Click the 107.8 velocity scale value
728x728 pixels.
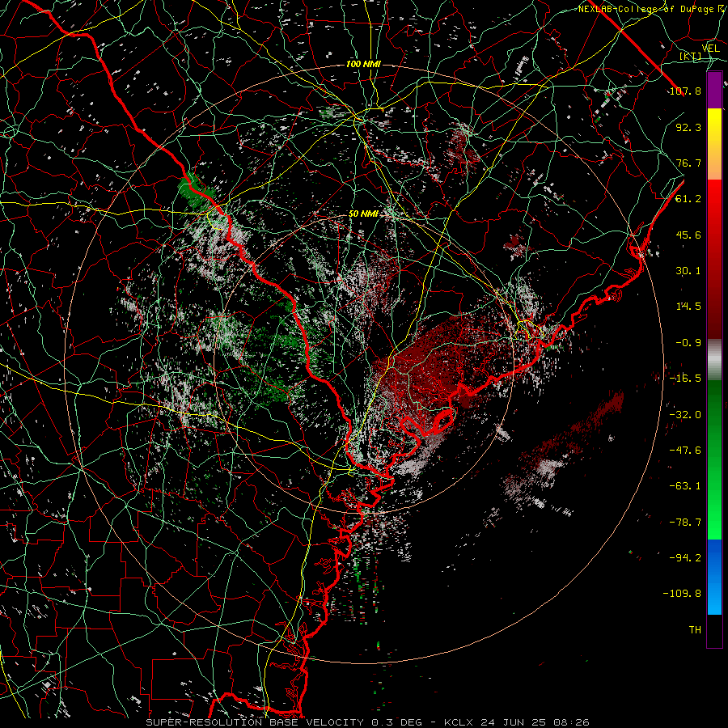(x=685, y=91)
